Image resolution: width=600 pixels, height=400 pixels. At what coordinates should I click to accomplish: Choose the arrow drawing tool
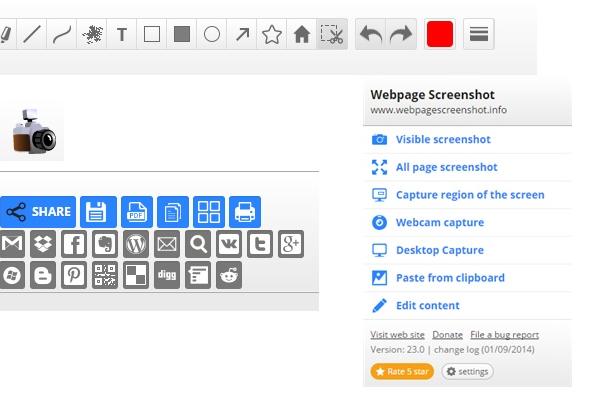coord(242,34)
